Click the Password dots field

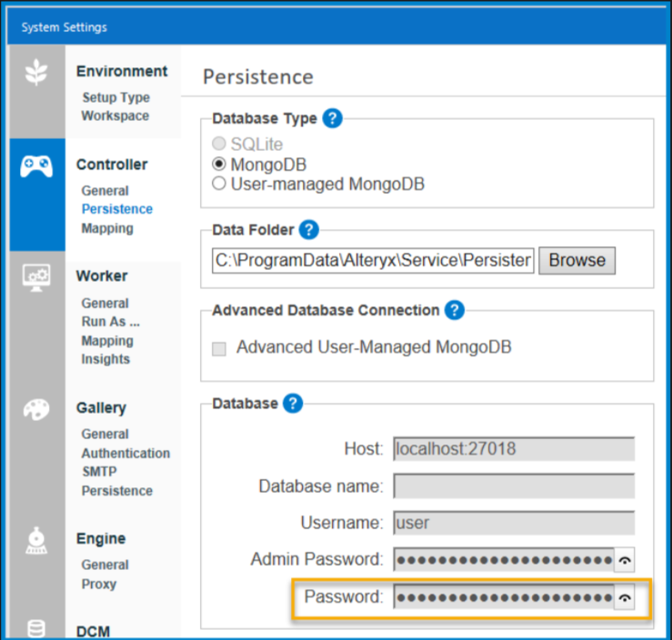click(504, 597)
